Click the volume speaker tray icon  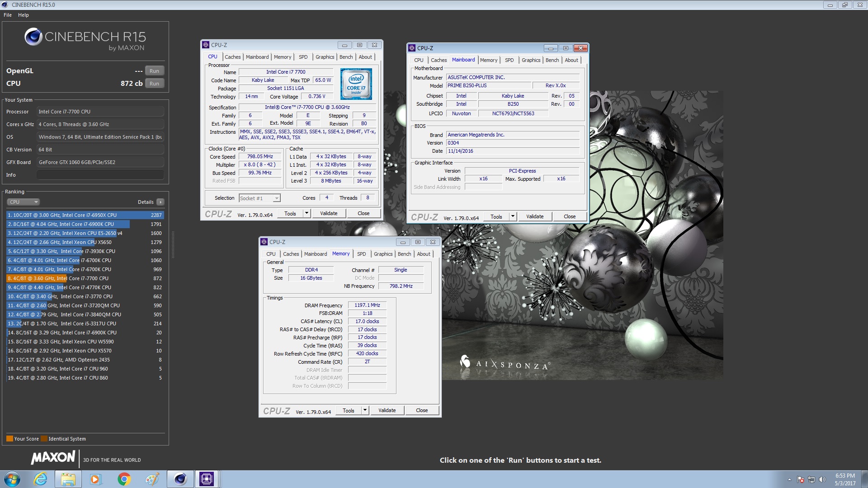tap(822, 479)
